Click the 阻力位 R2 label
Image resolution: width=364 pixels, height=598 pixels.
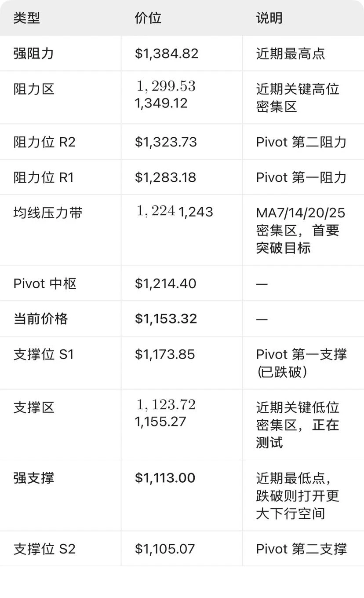coord(44,142)
